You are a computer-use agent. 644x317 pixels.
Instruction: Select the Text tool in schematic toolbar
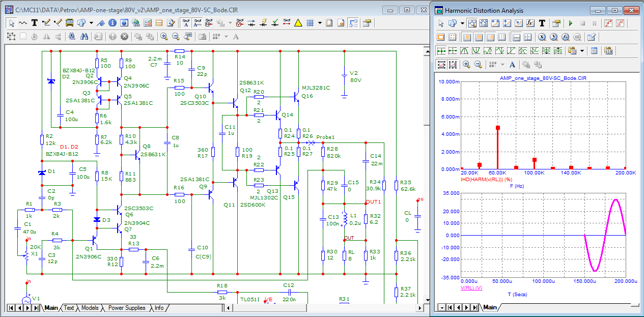pos(35,23)
